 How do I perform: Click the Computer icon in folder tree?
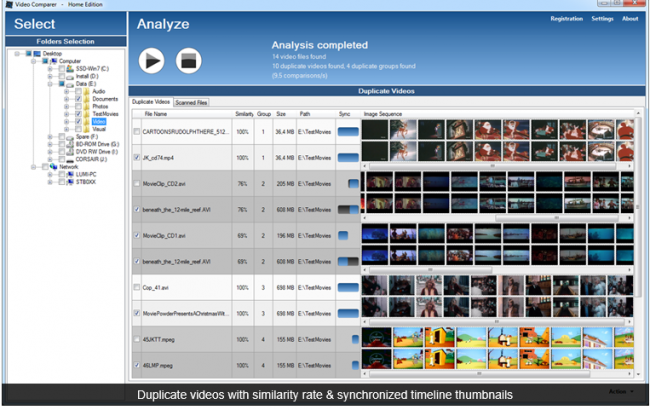tap(53, 61)
